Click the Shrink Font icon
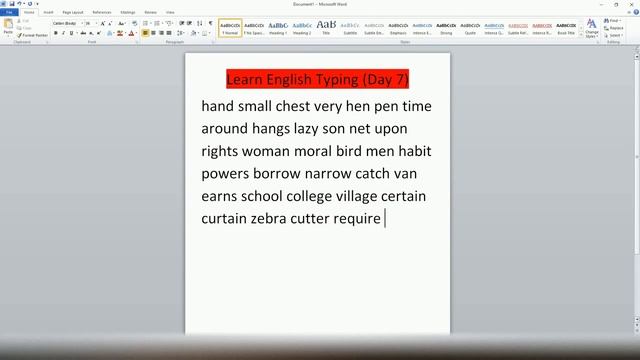The height and width of the screenshot is (360, 640). click(x=110, y=24)
